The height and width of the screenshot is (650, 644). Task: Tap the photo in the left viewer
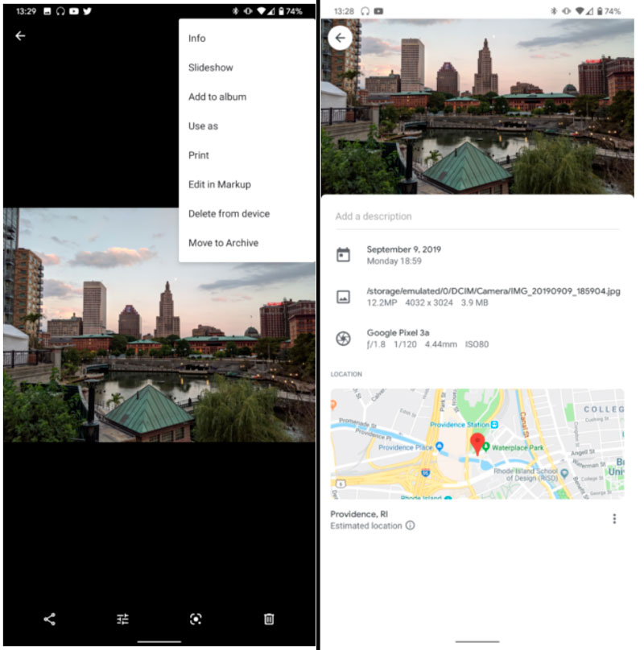(159, 324)
